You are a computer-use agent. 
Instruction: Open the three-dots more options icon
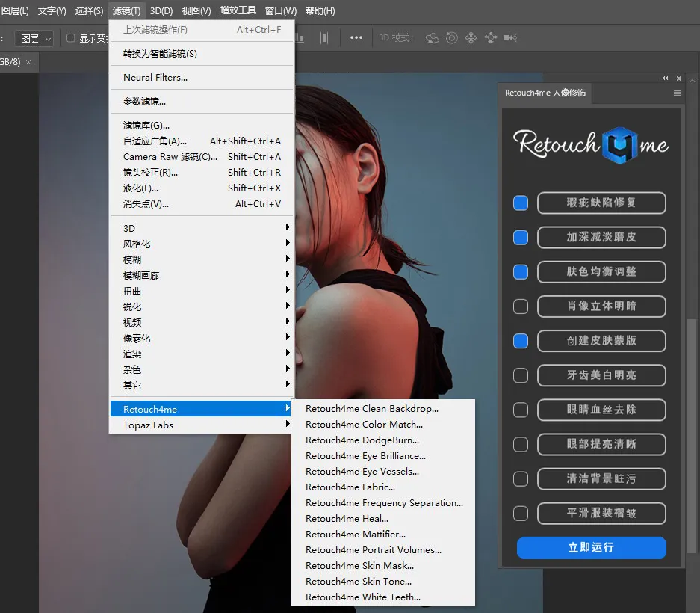pos(356,38)
